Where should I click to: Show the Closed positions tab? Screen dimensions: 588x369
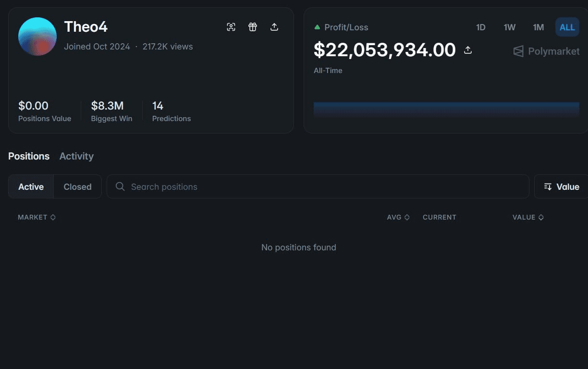[x=77, y=187]
